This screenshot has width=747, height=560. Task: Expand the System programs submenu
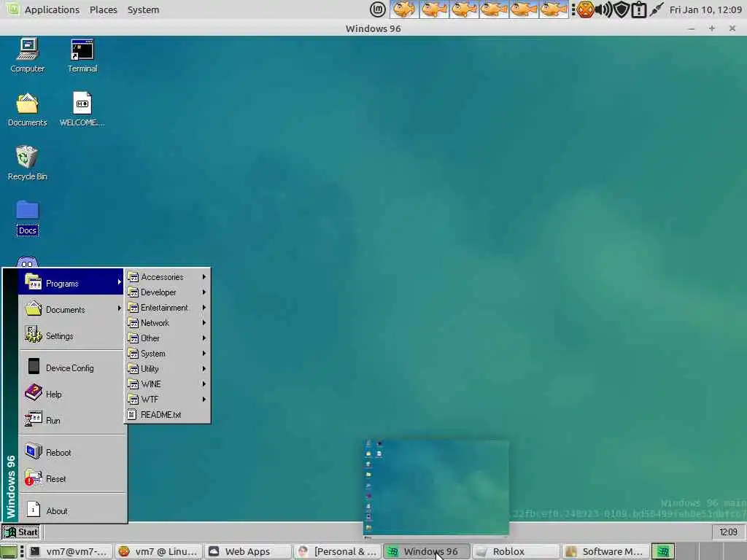point(167,354)
